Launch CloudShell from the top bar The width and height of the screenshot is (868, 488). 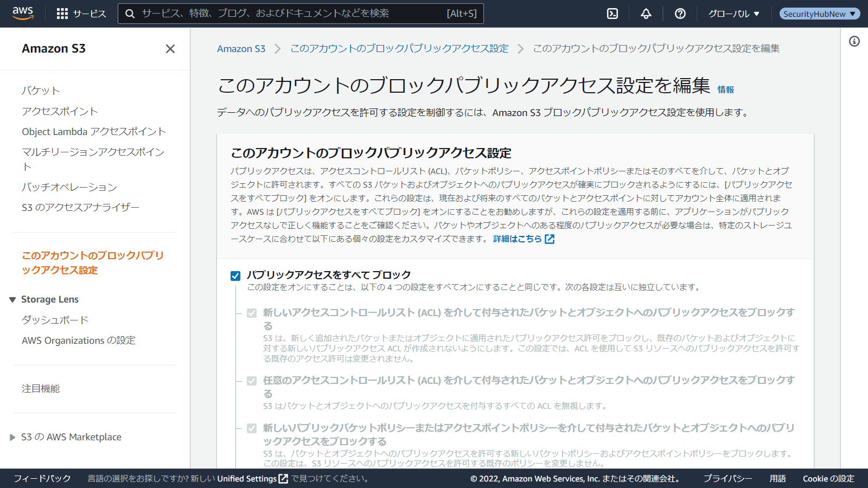(x=612, y=14)
